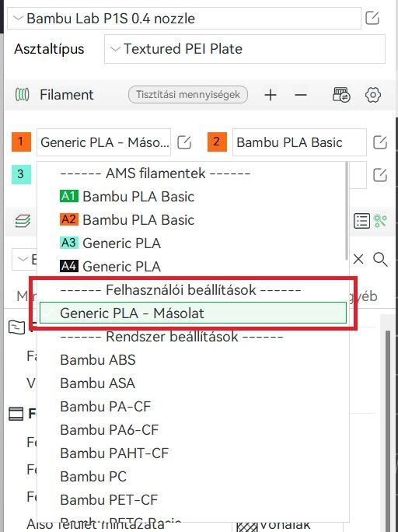Select Generic PLA - Másolat user preset
This screenshot has width=398, height=532.
pyautogui.click(x=193, y=313)
